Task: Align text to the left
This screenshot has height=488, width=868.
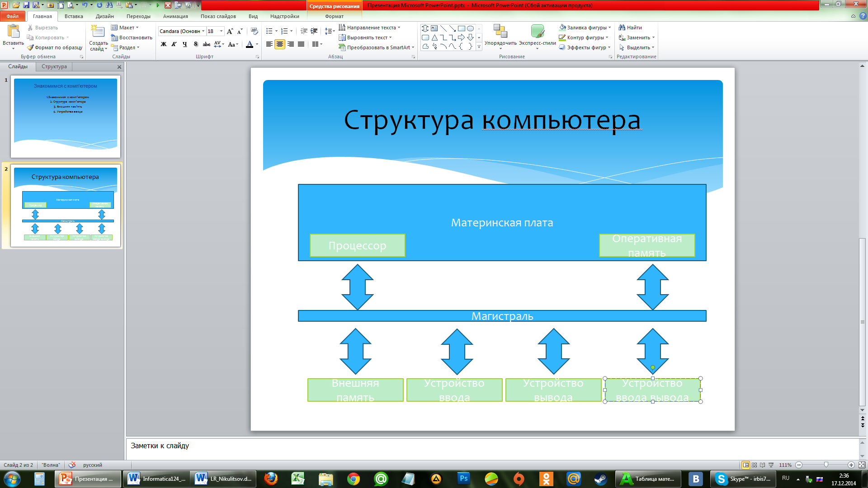Action: pyautogui.click(x=269, y=44)
